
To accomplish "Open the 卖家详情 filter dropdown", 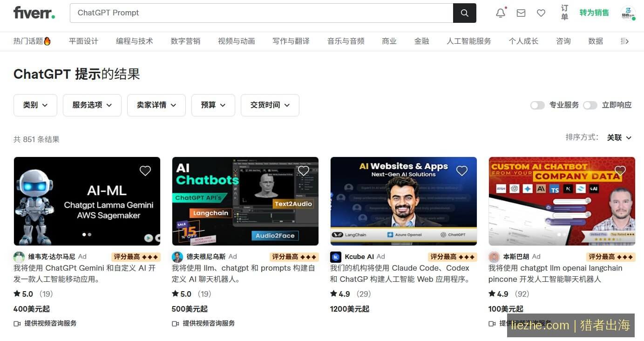I will click(156, 105).
